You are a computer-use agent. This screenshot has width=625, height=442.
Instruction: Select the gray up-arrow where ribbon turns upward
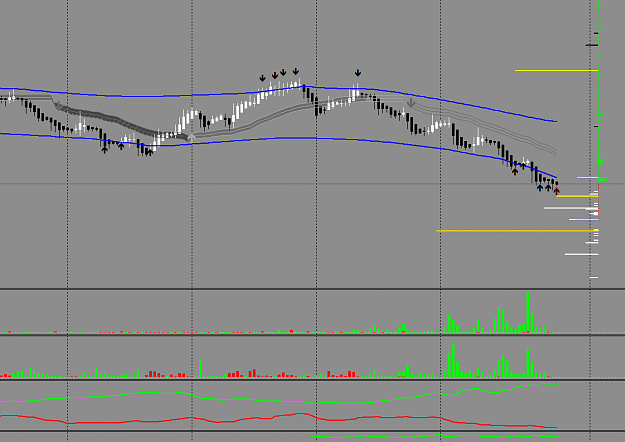pos(191,138)
